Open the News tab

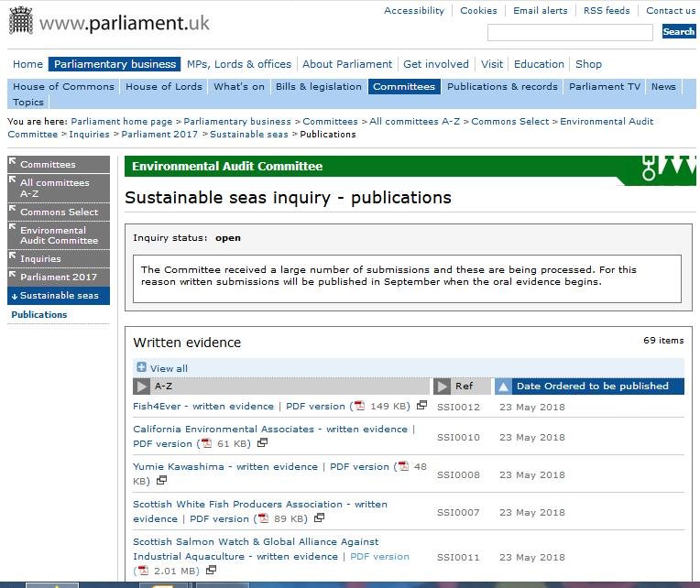pyautogui.click(x=663, y=86)
